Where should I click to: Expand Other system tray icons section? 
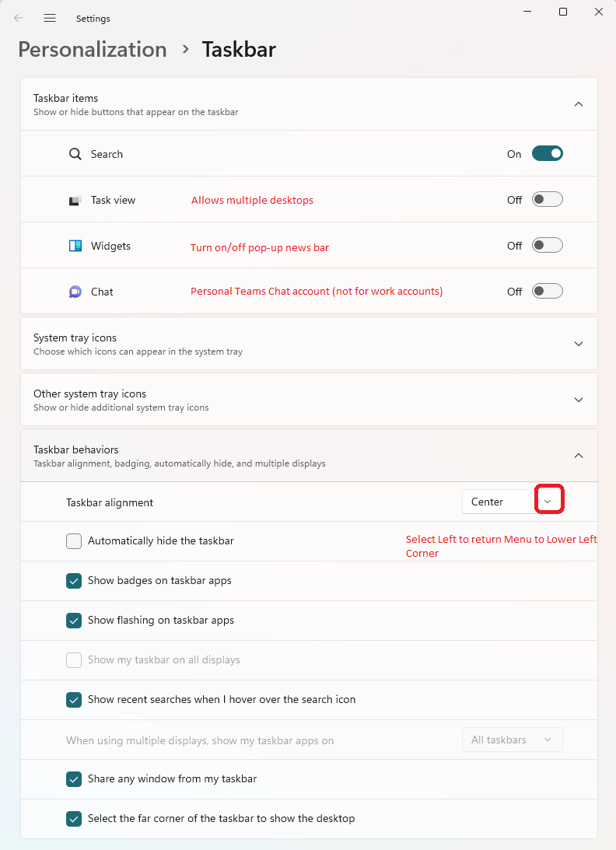(579, 399)
